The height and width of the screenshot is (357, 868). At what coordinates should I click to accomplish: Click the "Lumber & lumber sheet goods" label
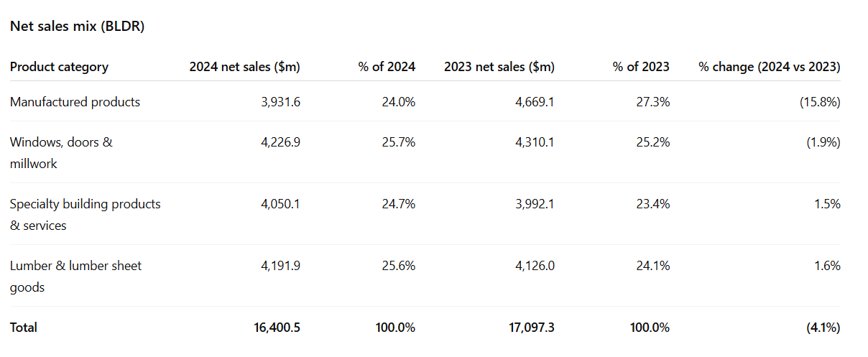point(75,276)
